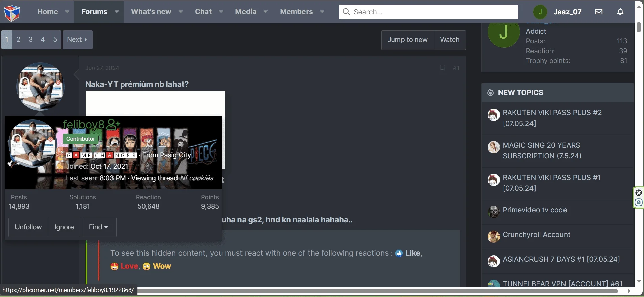Open the MAGIC SING 20 YEARS SUBSCRIPTION topic
The image size is (644, 297).
[x=542, y=151]
